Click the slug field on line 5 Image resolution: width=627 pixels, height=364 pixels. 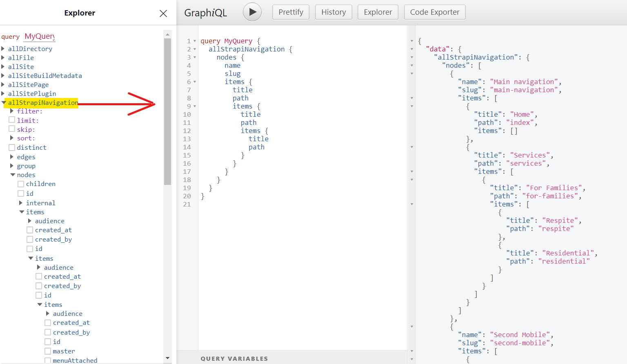(233, 73)
